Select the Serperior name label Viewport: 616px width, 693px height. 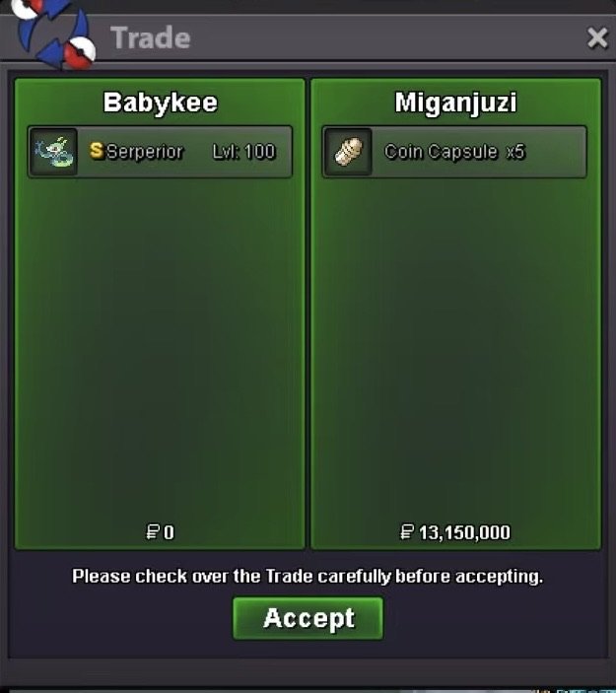point(145,152)
